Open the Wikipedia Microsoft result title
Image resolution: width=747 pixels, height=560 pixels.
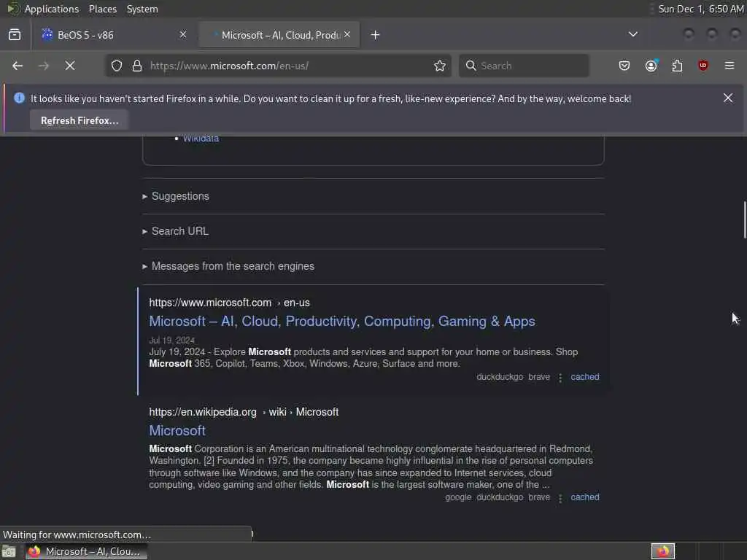177,430
